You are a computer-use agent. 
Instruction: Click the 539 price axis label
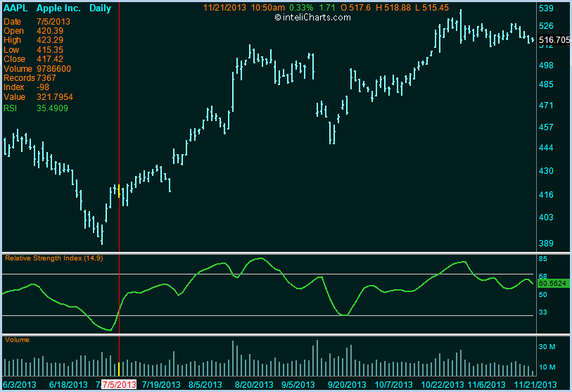[546, 8]
